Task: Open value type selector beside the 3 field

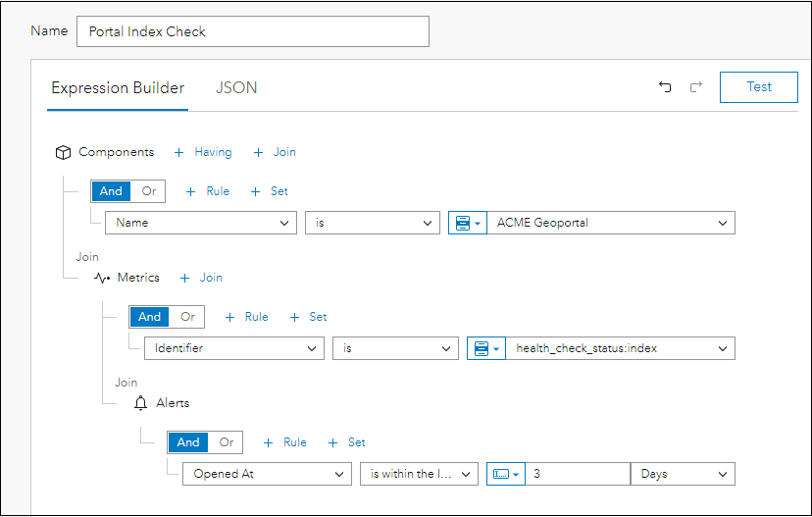Action: pos(504,474)
